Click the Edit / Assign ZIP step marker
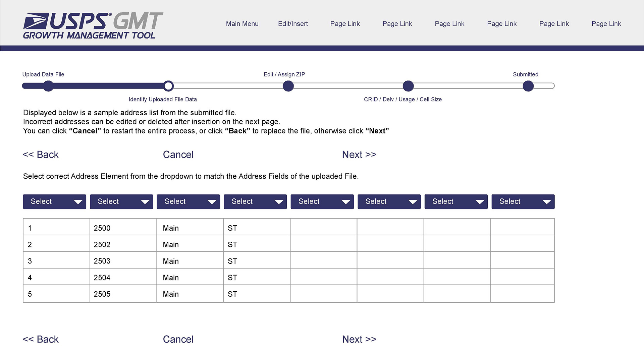644x362 pixels. pos(288,86)
